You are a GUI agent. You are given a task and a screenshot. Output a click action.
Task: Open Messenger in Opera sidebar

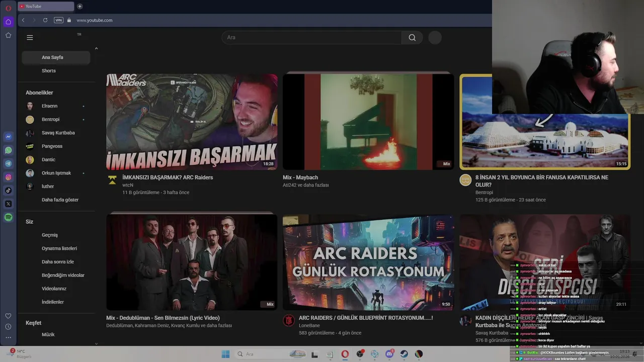tap(8, 137)
